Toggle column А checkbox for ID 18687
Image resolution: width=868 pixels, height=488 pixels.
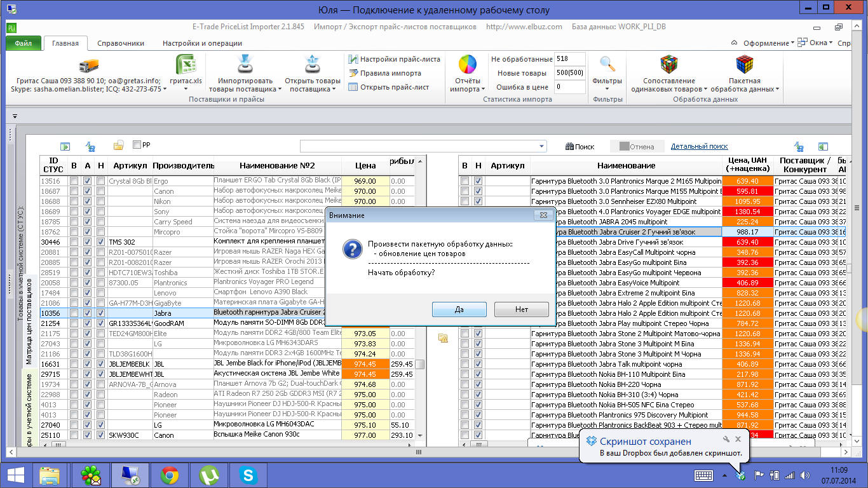click(x=88, y=191)
